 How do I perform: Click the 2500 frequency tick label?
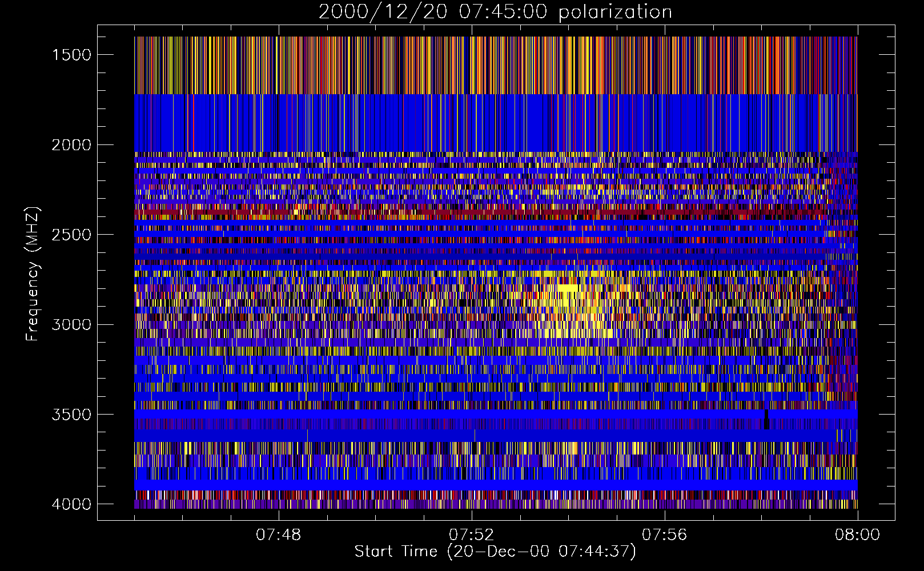[x=71, y=235]
